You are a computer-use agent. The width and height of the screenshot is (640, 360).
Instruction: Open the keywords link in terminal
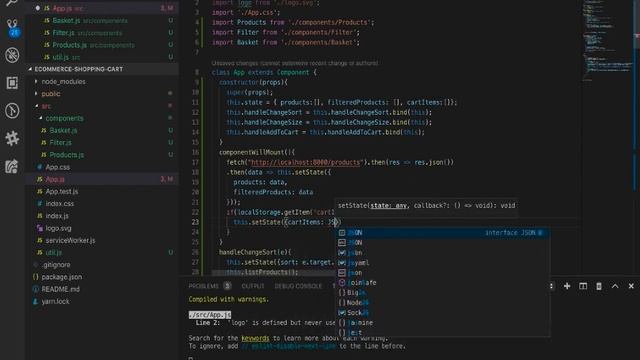click(255, 338)
